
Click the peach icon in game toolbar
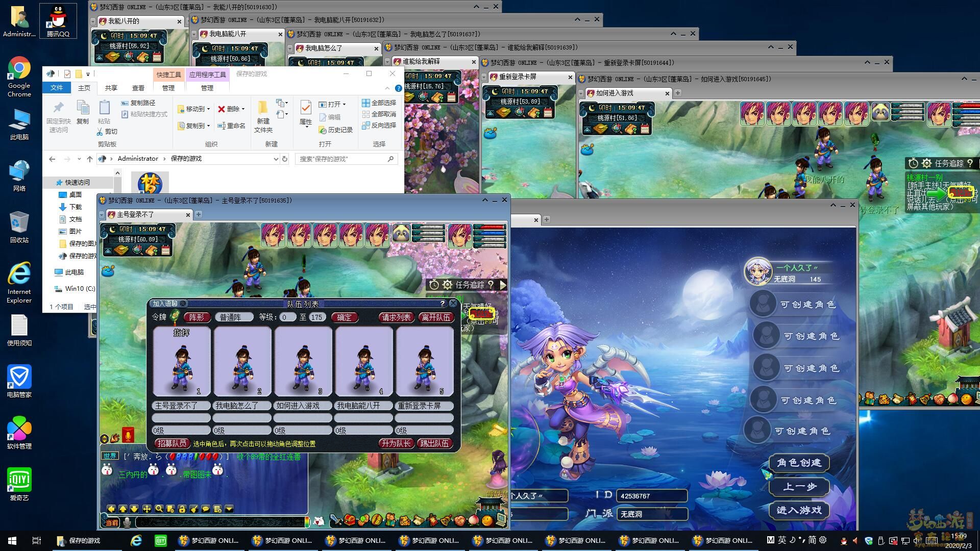(473, 520)
